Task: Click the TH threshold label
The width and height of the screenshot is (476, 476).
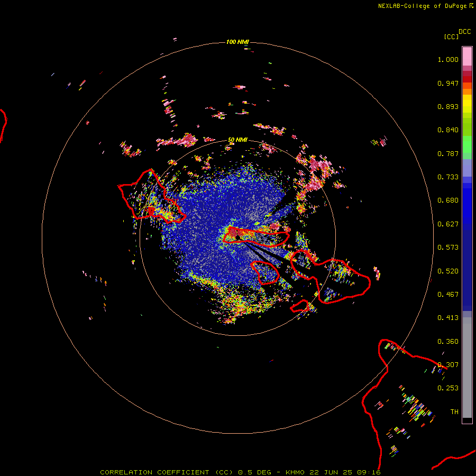Action: (x=454, y=412)
